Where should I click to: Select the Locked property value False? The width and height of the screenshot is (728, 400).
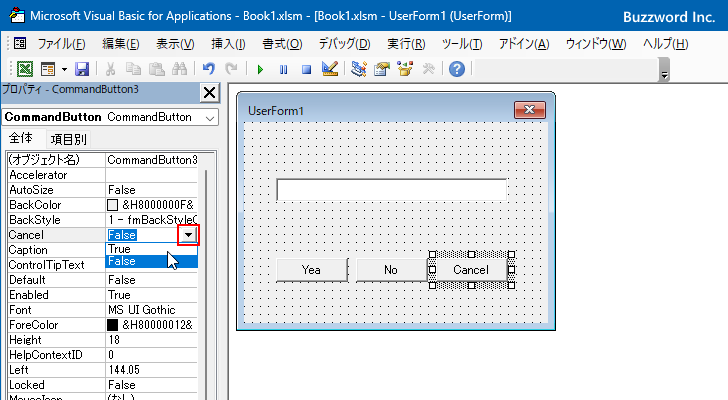tap(152, 385)
